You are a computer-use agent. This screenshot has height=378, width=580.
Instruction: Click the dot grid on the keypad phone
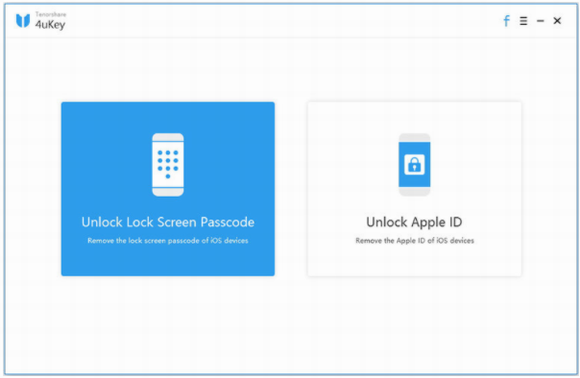pos(168,164)
